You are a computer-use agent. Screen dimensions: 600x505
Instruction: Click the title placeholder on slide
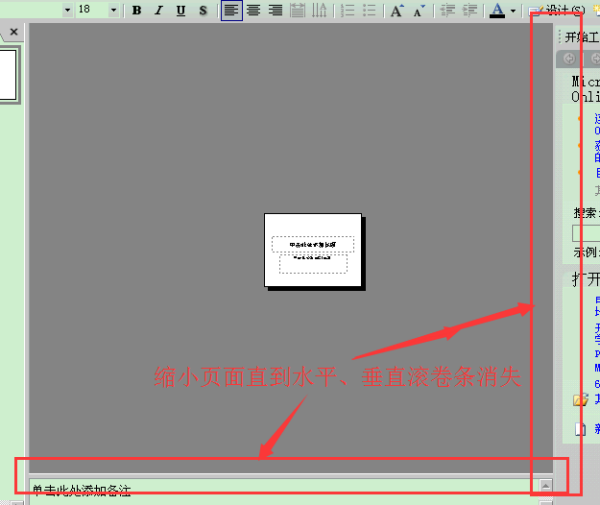[x=313, y=244]
